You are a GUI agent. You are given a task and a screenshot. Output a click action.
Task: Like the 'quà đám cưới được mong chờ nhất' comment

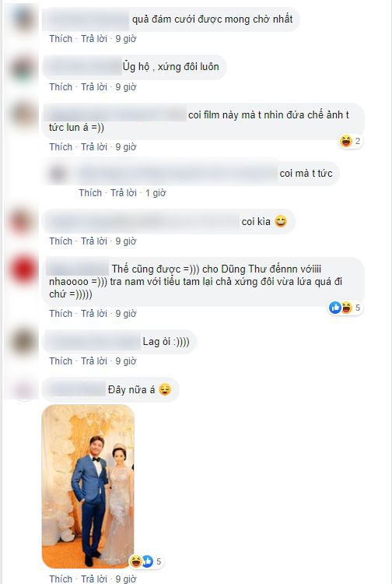point(61,39)
